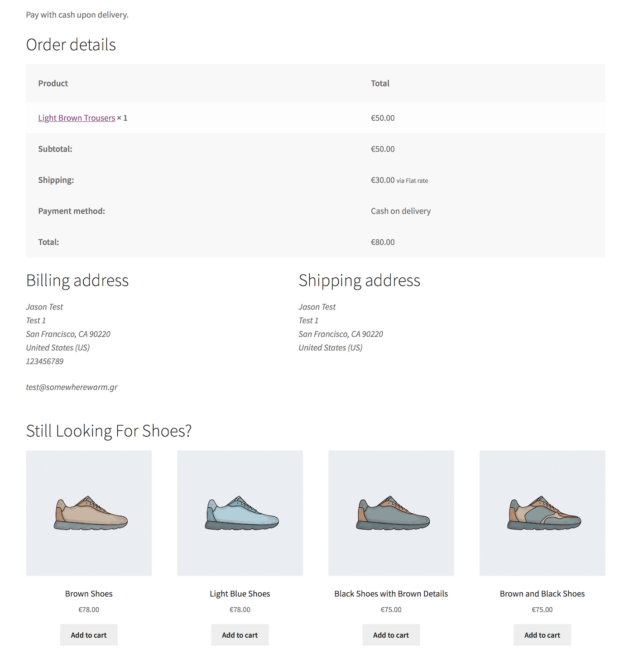The image size is (634, 672).
Task: Add Black Shoes with Brown Details to cart
Action: [391, 635]
